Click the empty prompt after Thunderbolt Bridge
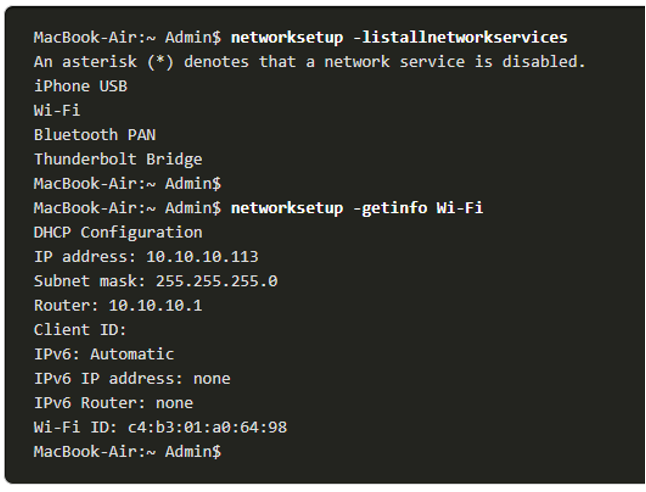 click(127, 184)
